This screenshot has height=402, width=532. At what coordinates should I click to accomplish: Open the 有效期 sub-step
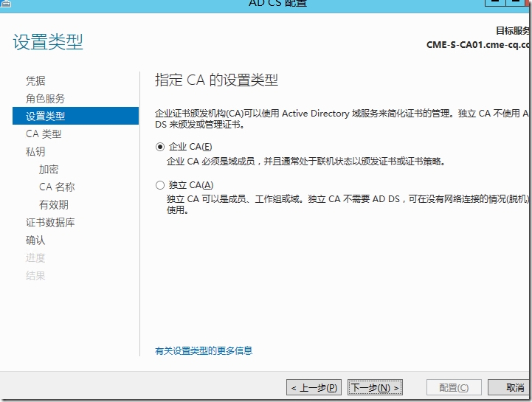[x=54, y=204]
